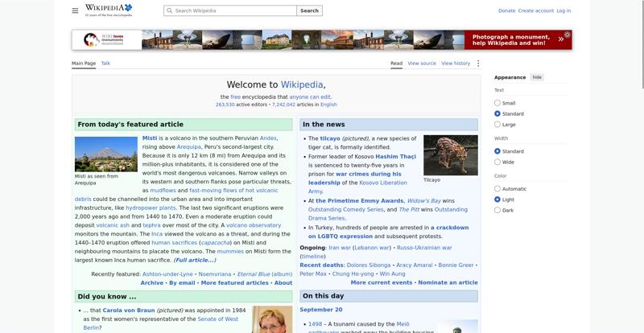This screenshot has height=333, width=644.
Task: Open the Arequipa link
Action: point(188,147)
